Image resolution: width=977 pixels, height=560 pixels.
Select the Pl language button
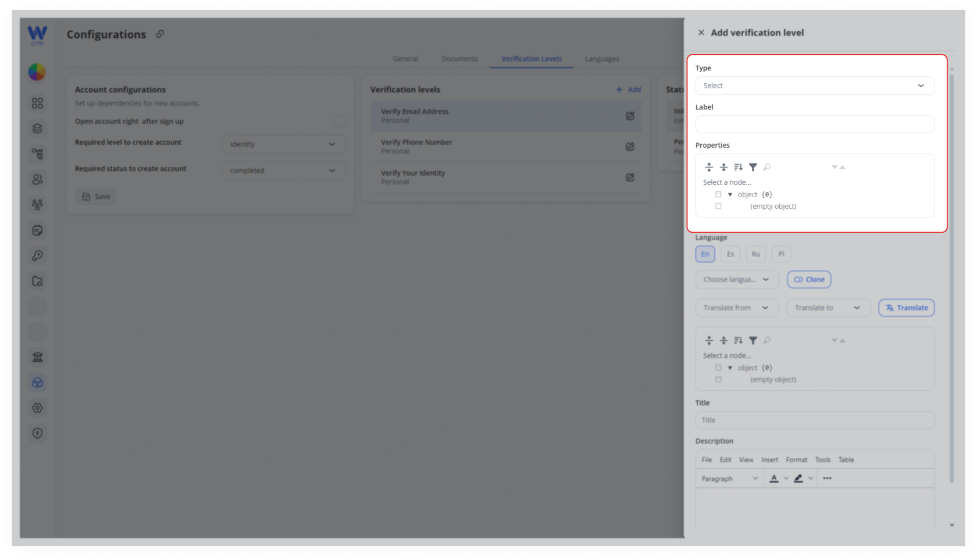(781, 254)
